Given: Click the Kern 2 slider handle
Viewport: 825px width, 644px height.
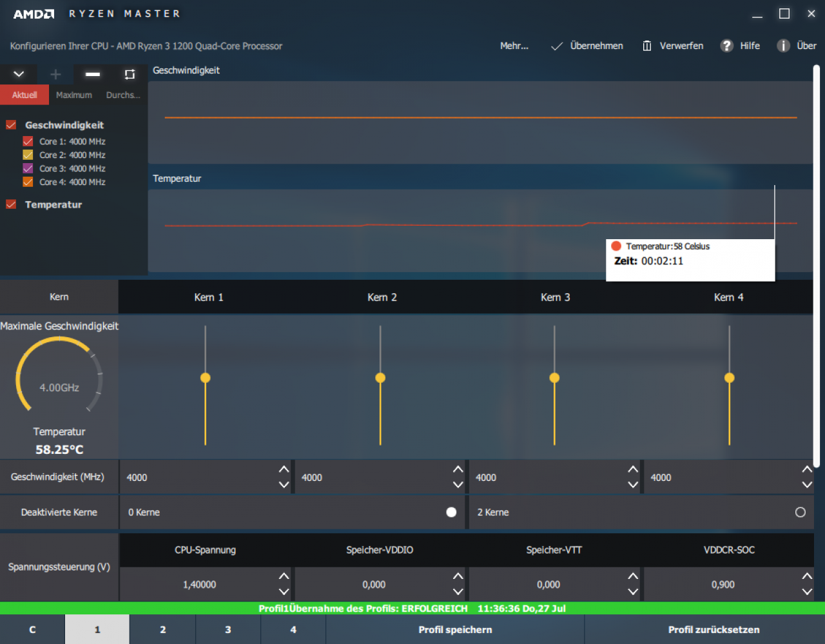Looking at the screenshot, I should pyautogui.click(x=380, y=378).
